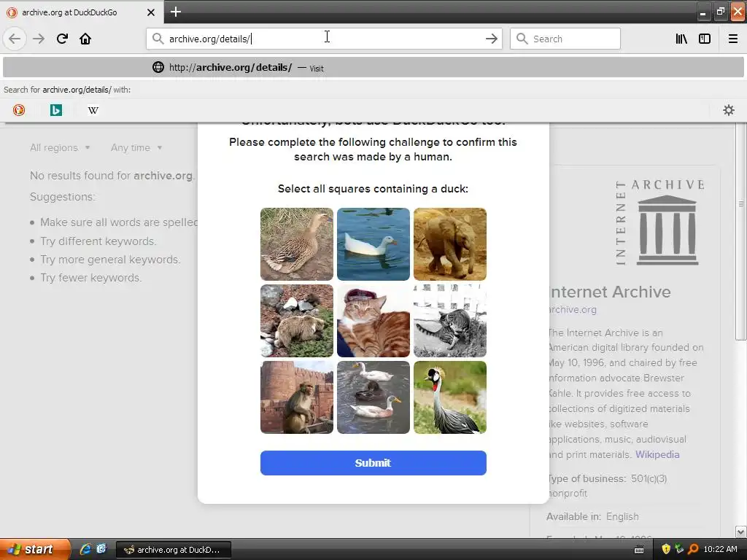The image size is (747, 560).
Task: Select the black and white cat square
Action: point(450,321)
